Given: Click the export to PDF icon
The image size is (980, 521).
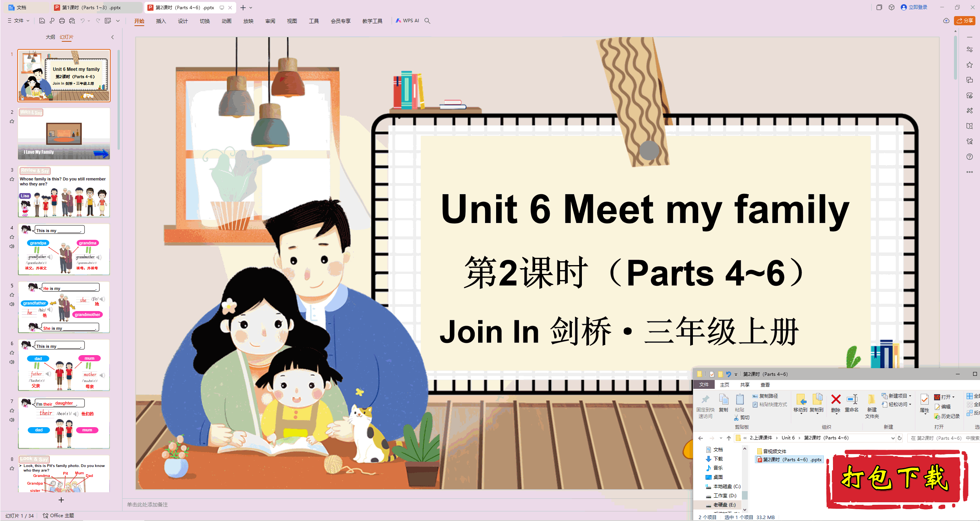Looking at the screenshot, I should (x=52, y=21).
